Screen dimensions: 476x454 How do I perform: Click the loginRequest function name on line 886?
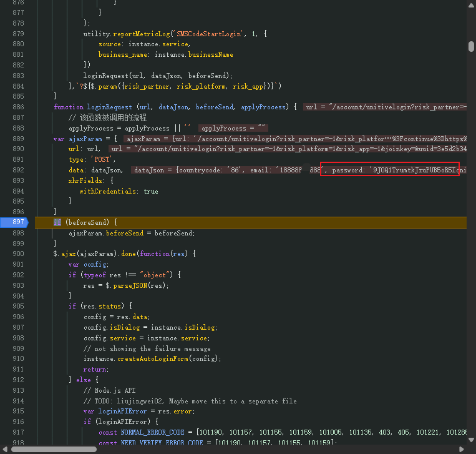point(109,107)
